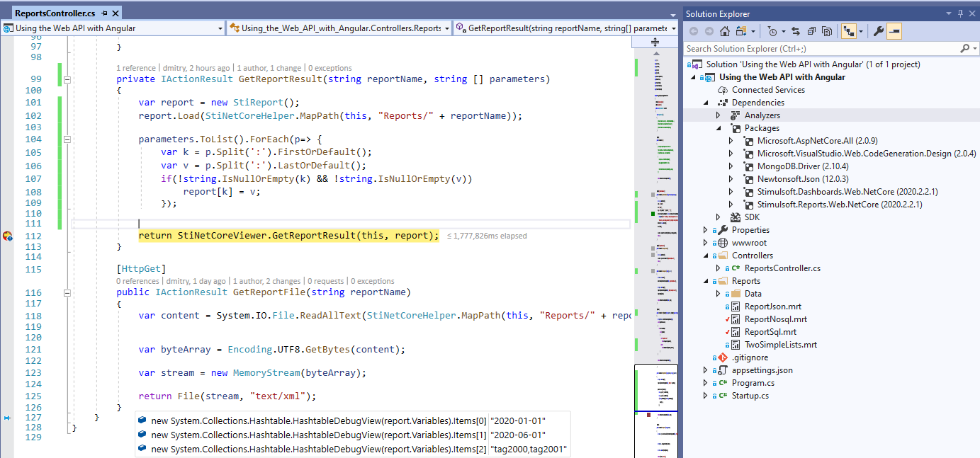Click the Home icon in Solution Explorer
This screenshot has width=980, height=458.
point(725,31)
